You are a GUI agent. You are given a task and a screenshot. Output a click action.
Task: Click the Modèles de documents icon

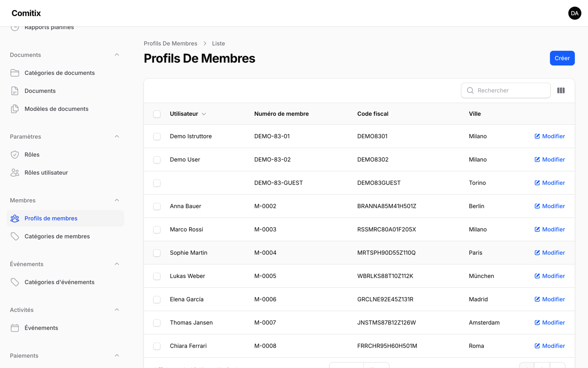(x=15, y=109)
